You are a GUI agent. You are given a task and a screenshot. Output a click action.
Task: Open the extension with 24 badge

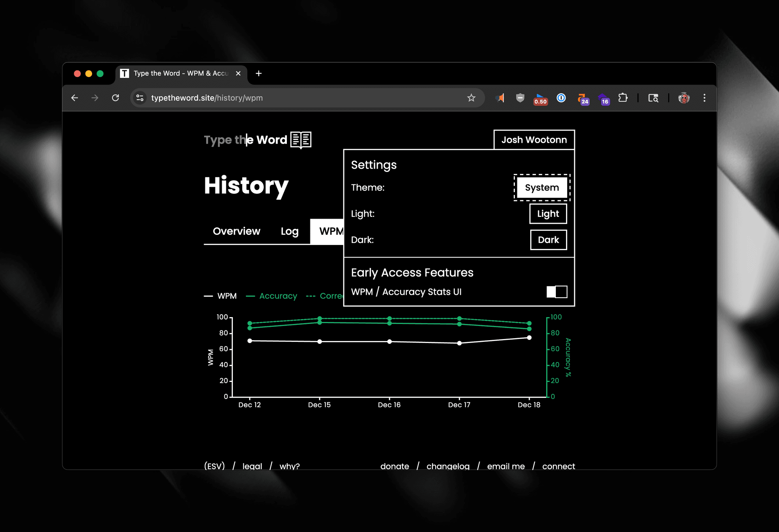pyautogui.click(x=583, y=99)
